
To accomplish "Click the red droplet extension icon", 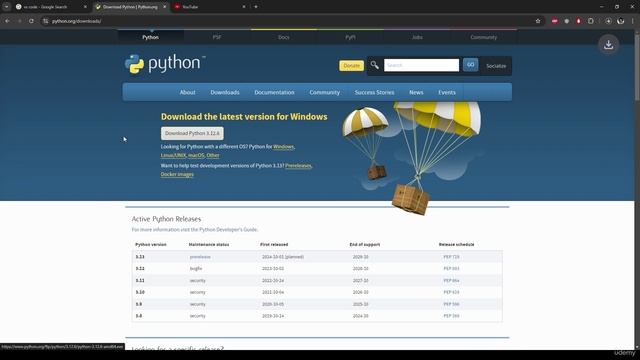I will point(578,21).
